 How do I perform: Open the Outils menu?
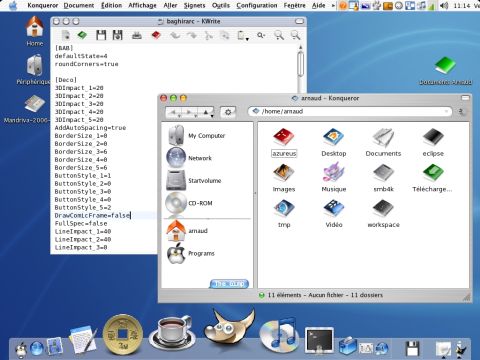click(221, 5)
